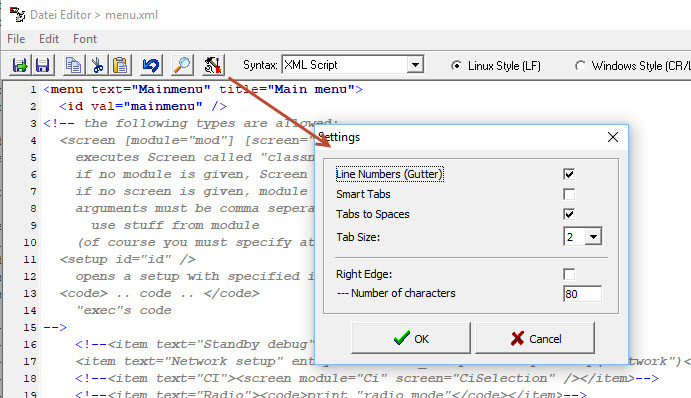This screenshot has height=398, width=691.
Task: Click line 2 '<id val="mainmenu" />' code
Action: (x=143, y=106)
